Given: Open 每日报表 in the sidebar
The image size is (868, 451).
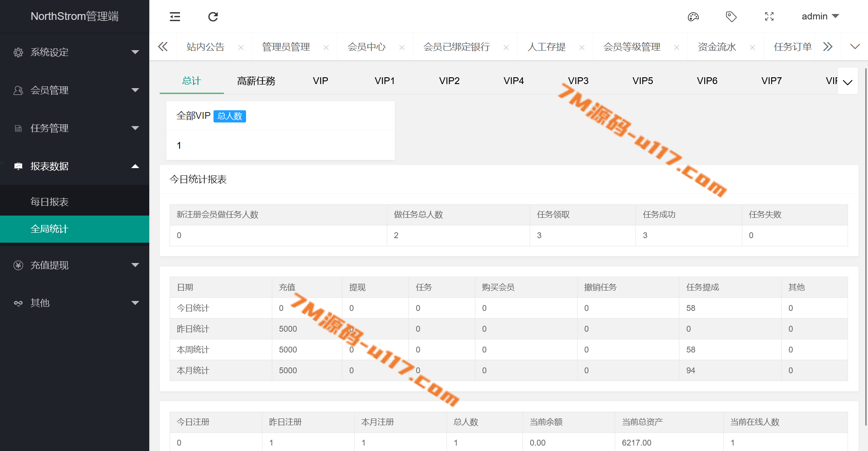Looking at the screenshot, I should point(49,202).
